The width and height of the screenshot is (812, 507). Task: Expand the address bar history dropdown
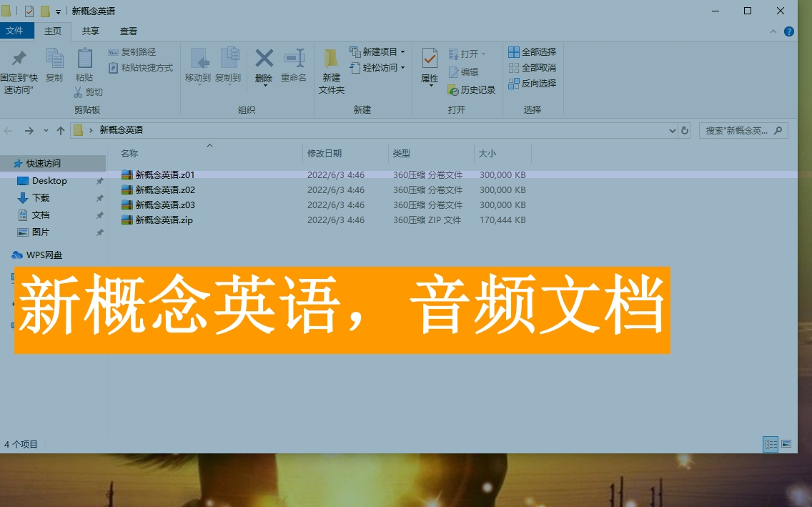(672, 131)
